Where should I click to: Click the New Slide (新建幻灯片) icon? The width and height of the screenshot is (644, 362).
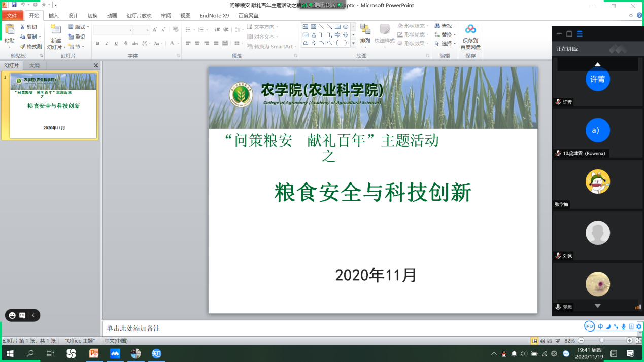pyautogui.click(x=56, y=30)
